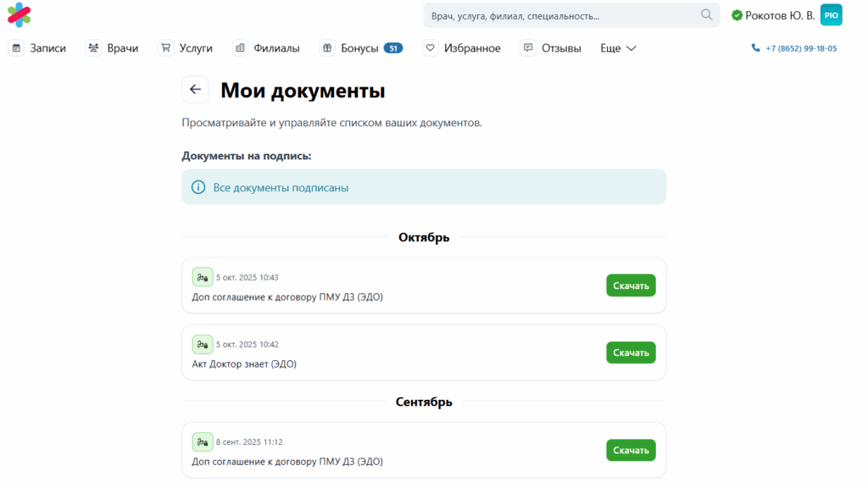Click signed-document icon for Акт Доктор знает
Image resolution: width=868 pixels, height=488 pixels.
tap(203, 344)
